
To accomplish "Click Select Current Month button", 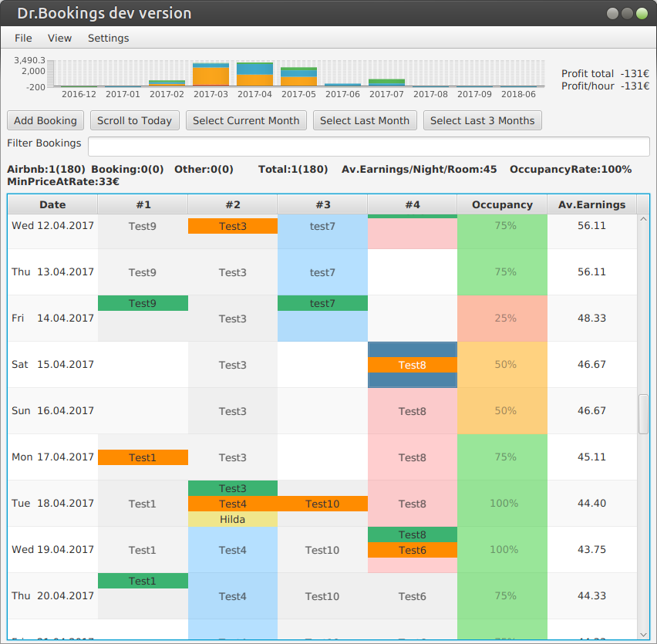I will tap(246, 120).
